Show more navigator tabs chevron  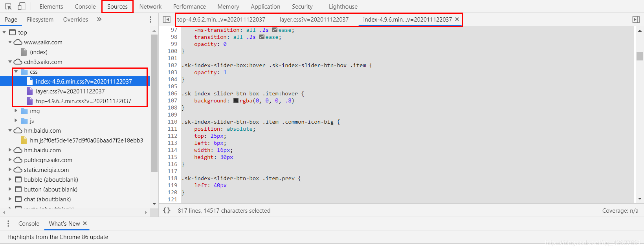point(99,19)
